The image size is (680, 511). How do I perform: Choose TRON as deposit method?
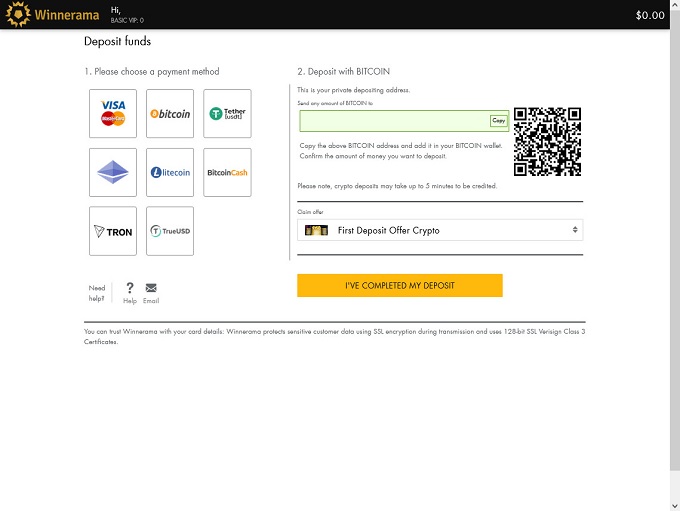[113, 231]
